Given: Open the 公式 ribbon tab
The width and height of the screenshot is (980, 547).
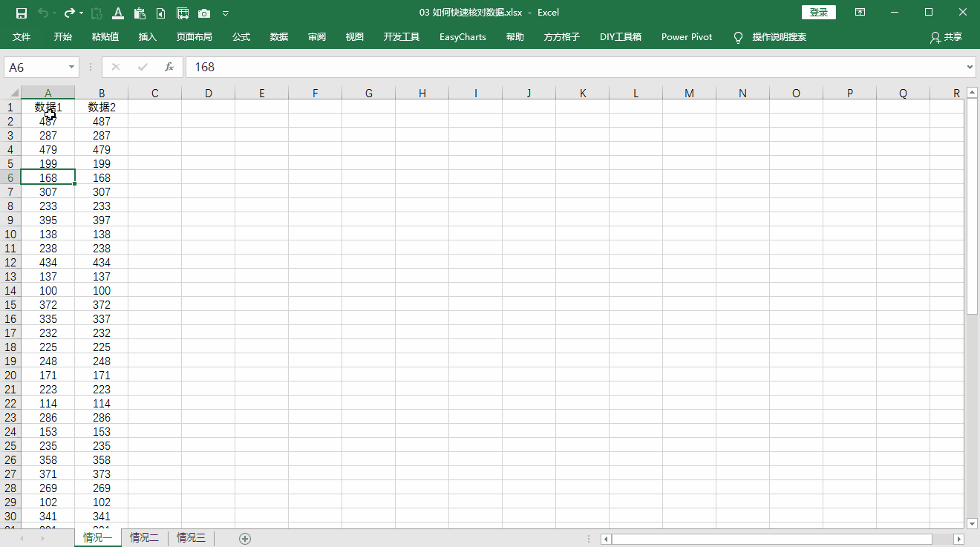Looking at the screenshot, I should click(x=241, y=37).
